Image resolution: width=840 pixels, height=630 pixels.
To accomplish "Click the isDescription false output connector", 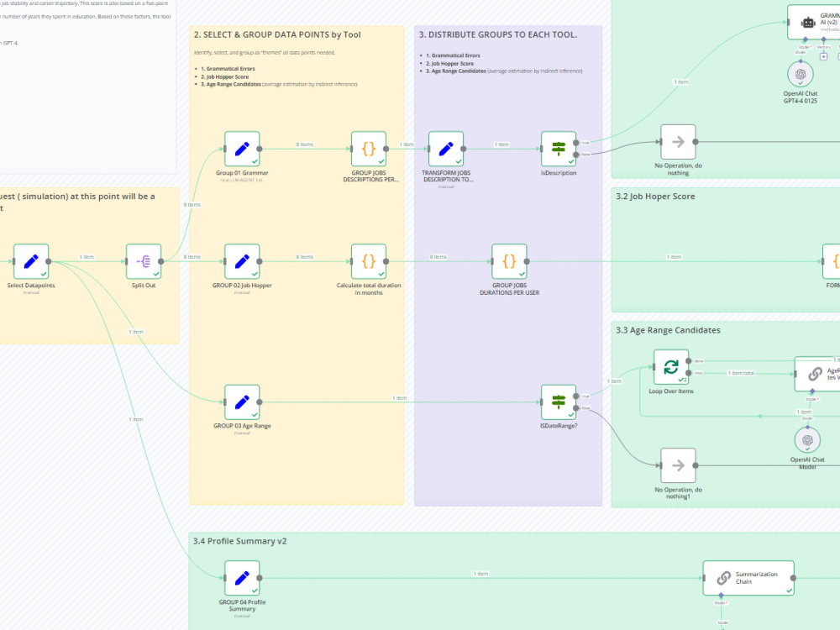I will (x=576, y=155).
